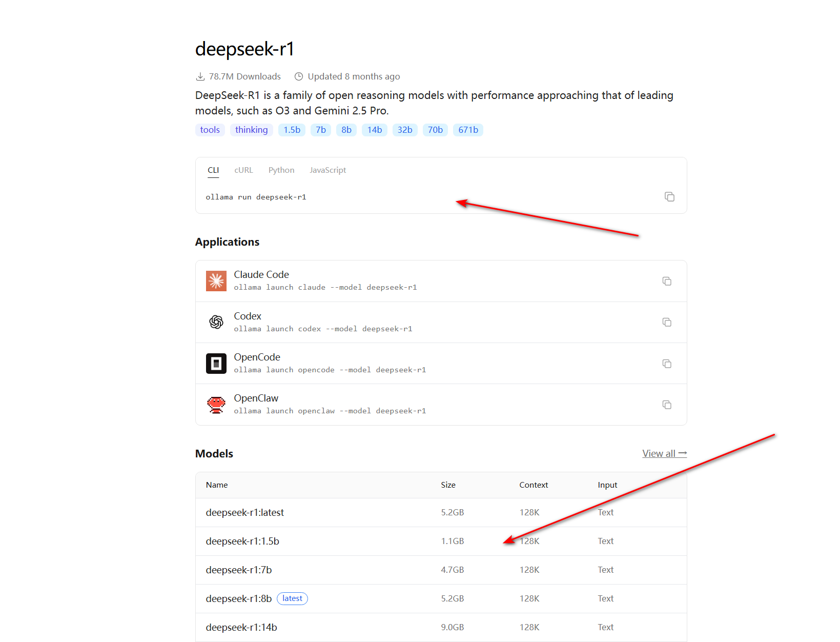Open the View all models link
Viewport: 840px width, 642px height.
665,453
